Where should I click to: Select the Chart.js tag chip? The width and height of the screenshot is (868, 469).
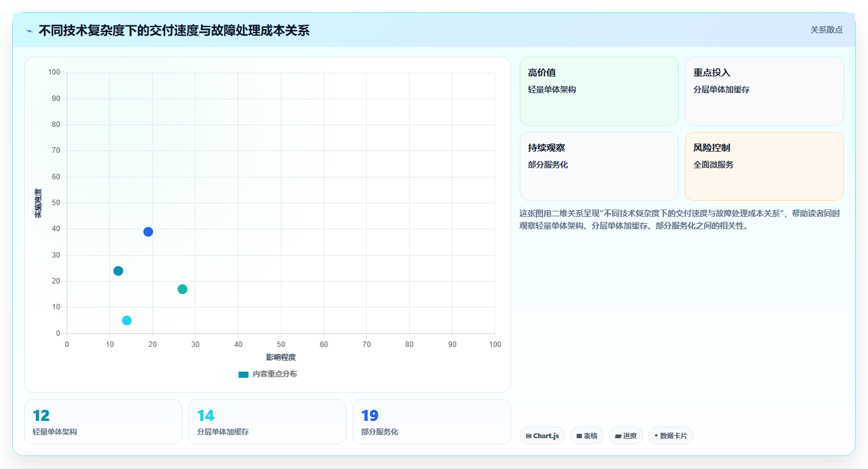[542, 436]
